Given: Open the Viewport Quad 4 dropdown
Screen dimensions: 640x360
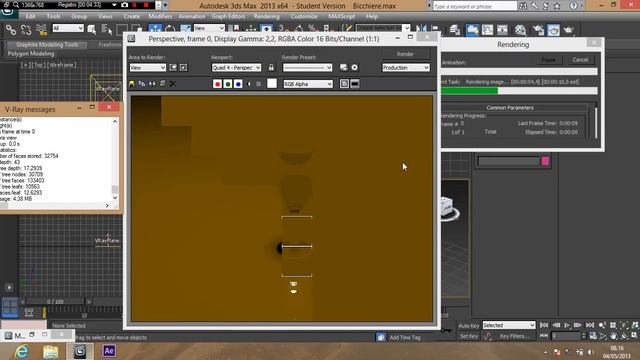Looking at the screenshot, I should pyautogui.click(x=236, y=68).
